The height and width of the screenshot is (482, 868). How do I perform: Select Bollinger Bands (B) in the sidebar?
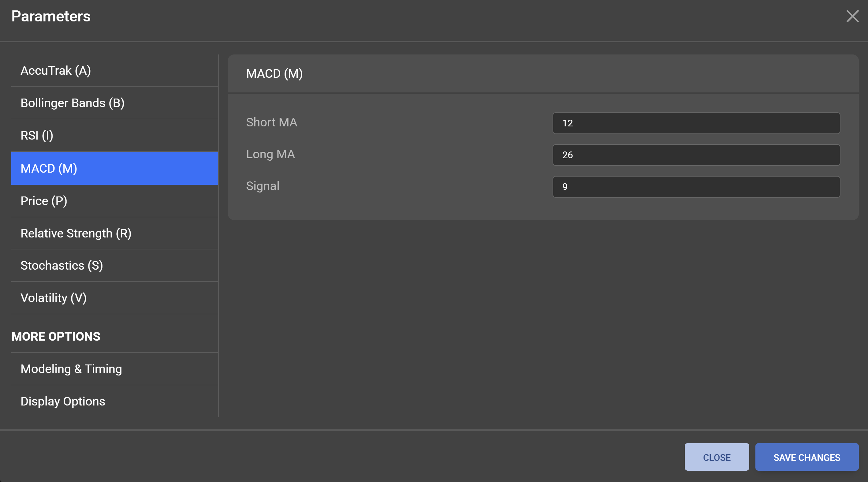pyautogui.click(x=114, y=103)
